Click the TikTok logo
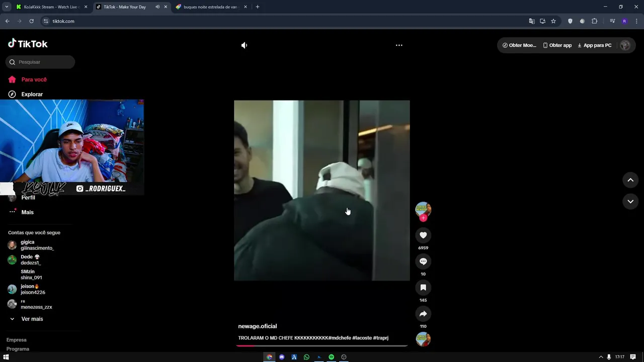 click(28, 44)
